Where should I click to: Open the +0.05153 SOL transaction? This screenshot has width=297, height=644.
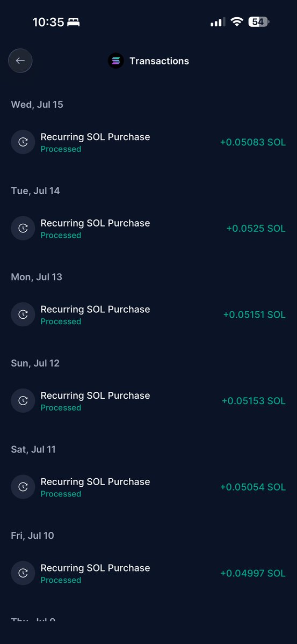pyautogui.click(x=148, y=401)
